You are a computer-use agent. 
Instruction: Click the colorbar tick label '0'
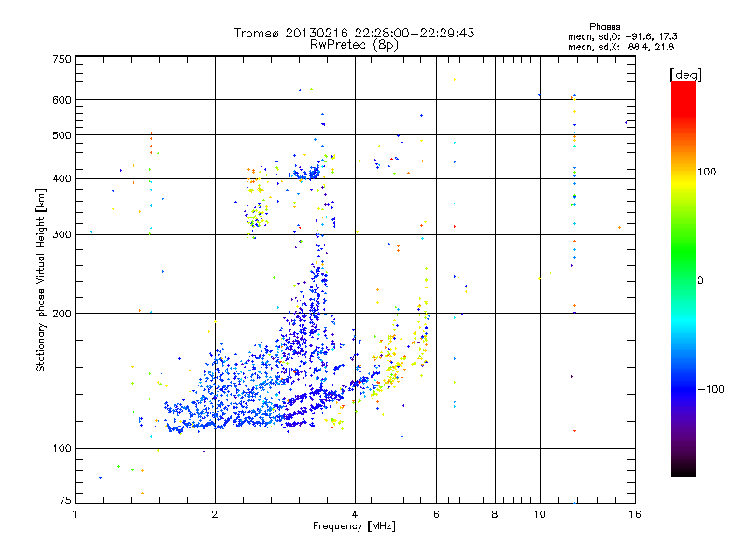[700, 281]
